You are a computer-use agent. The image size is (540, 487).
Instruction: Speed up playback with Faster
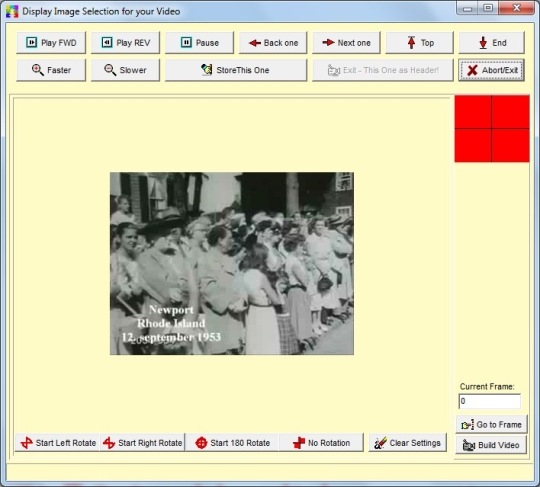(x=51, y=70)
